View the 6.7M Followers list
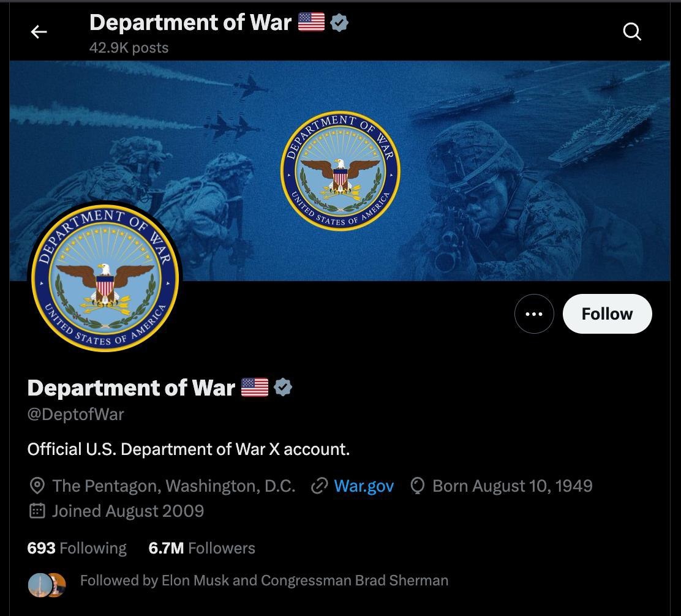This screenshot has height=616, width=681. coord(201,548)
